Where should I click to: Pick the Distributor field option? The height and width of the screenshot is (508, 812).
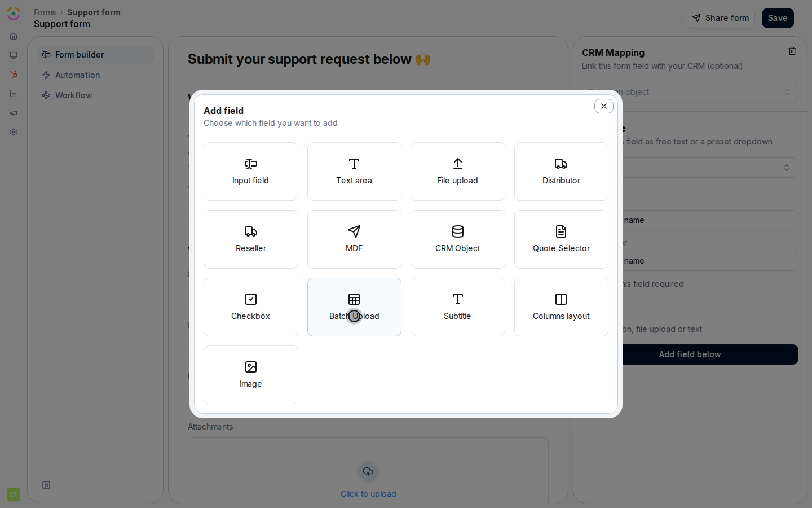[x=561, y=172]
